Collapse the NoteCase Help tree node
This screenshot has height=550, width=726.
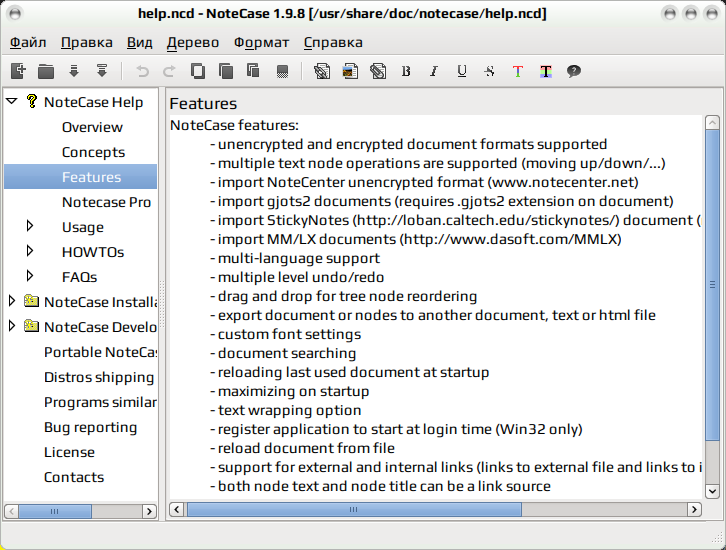point(12,101)
